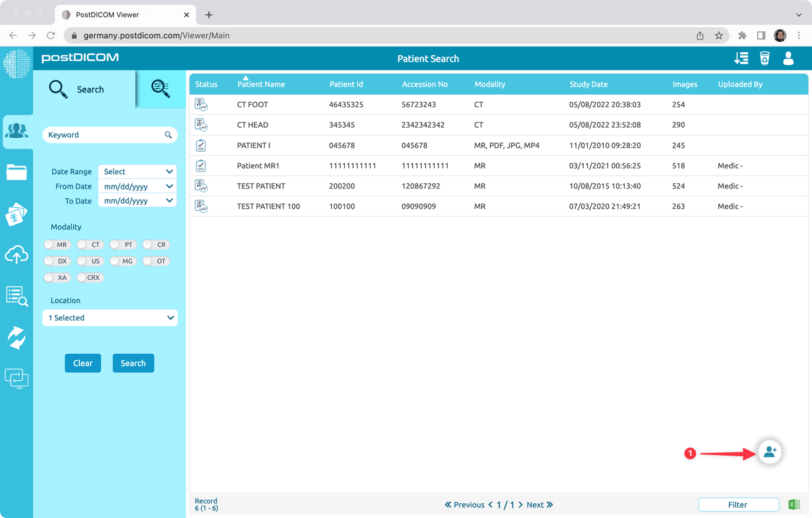The height and width of the screenshot is (518, 812).
Task: Click the sync arrows icon in sidebar
Action: coord(16,338)
